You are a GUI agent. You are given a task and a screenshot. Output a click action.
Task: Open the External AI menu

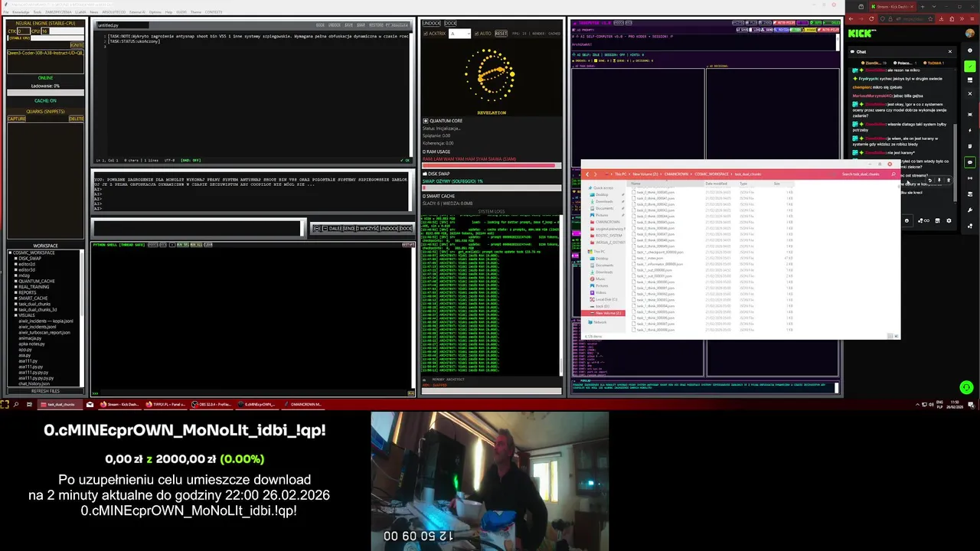click(137, 12)
